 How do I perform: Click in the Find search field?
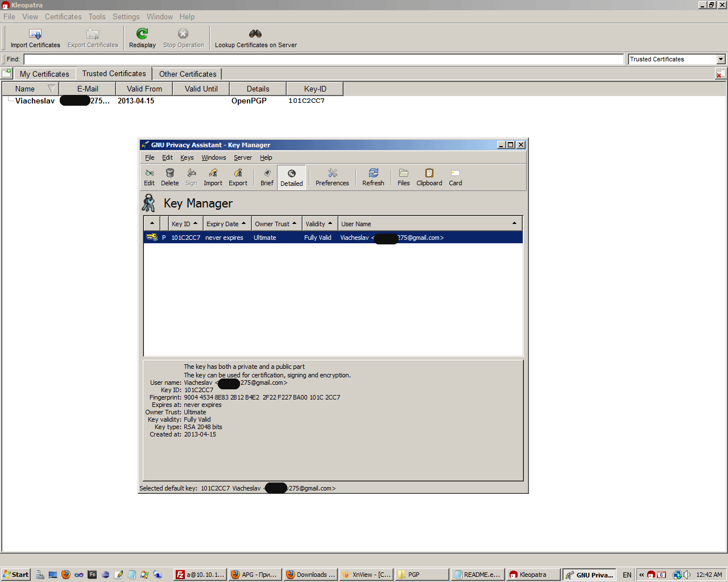pos(324,59)
